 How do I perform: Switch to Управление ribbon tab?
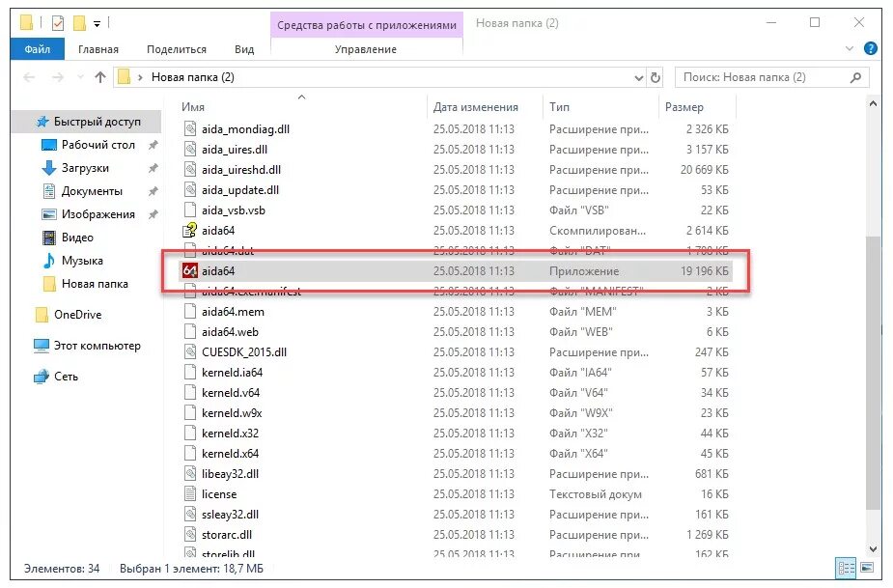click(x=366, y=49)
